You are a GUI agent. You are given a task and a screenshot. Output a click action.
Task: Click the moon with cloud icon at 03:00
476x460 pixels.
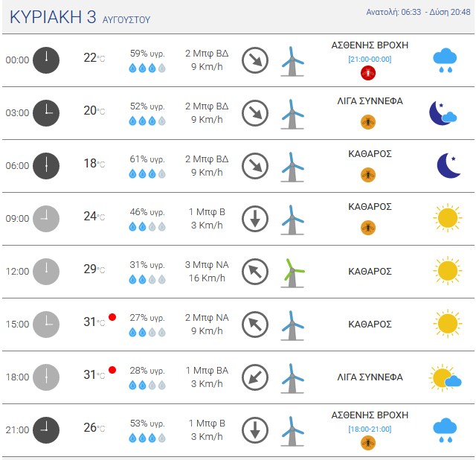pos(443,113)
